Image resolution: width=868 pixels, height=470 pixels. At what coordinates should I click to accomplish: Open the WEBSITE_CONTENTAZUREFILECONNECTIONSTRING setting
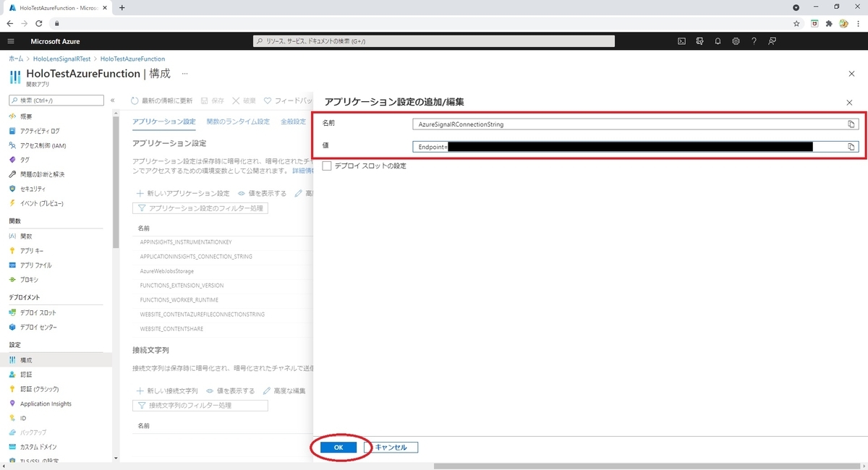click(203, 314)
